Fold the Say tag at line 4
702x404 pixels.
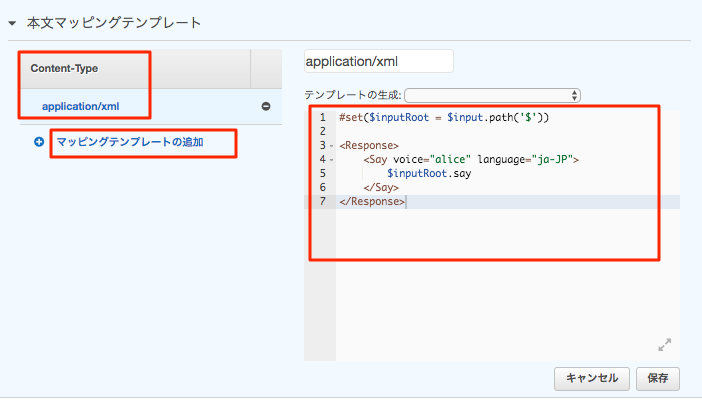pos(332,160)
